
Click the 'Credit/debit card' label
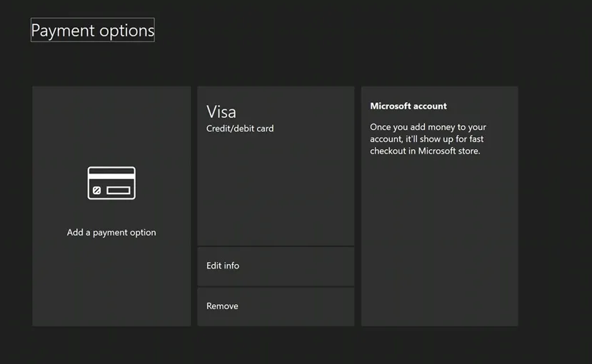coord(240,128)
